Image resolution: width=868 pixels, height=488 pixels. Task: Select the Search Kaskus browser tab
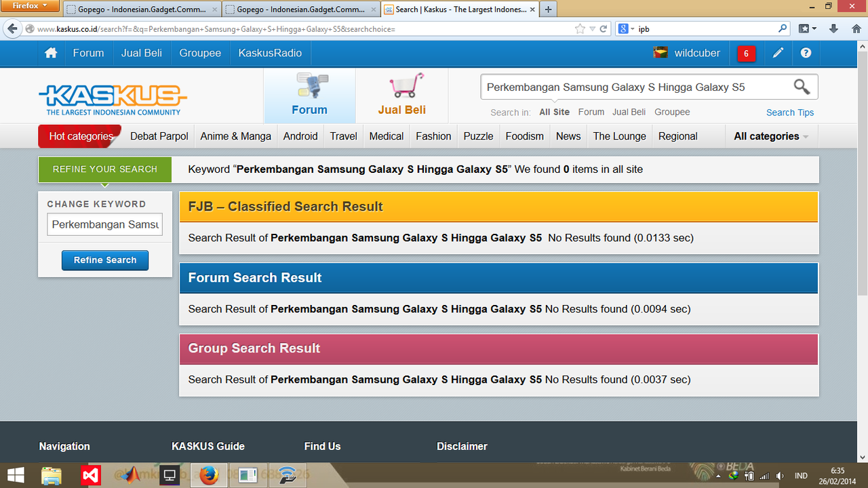click(x=459, y=9)
